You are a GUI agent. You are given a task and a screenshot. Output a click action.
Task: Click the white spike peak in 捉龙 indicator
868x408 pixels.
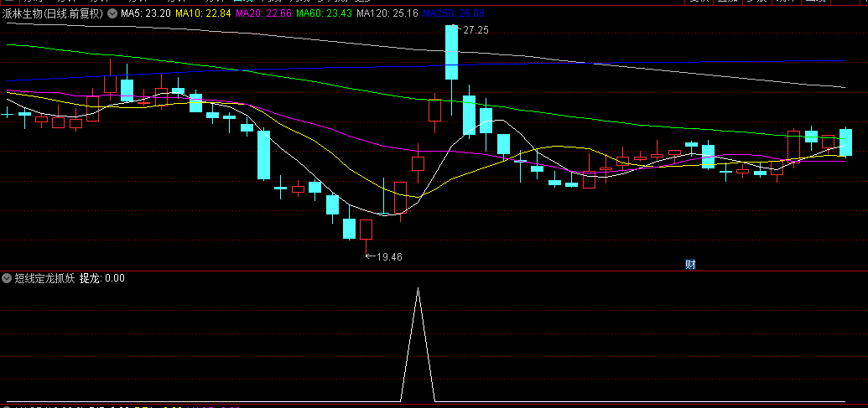(418, 289)
